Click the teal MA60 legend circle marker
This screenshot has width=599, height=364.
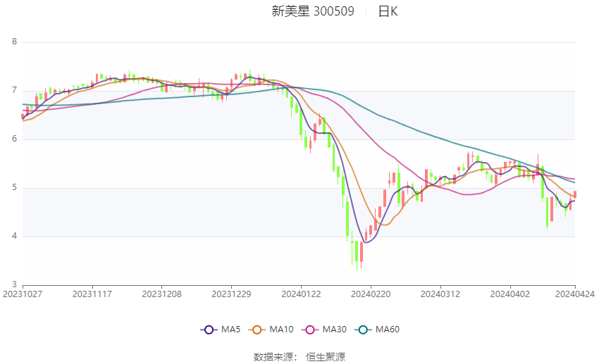click(x=362, y=330)
